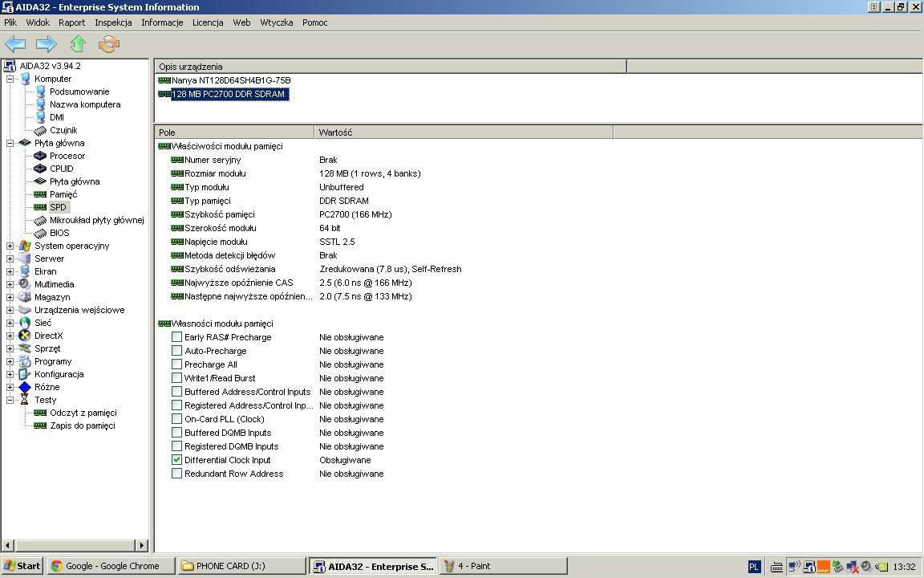924x578 pixels.
Task: Open Mikroukład płyty głównej
Action: (96, 220)
